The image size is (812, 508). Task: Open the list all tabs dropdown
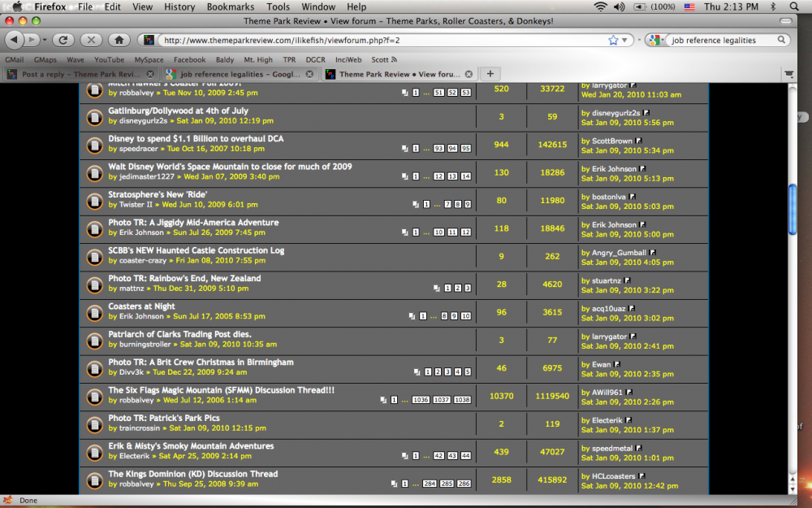click(x=788, y=74)
